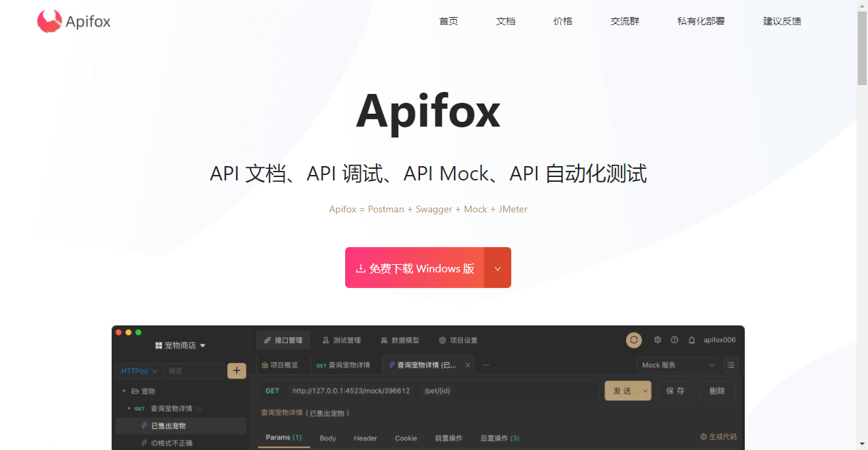Screen dimensions: 868x450
Task: Open the 宠物商店 project dropdown
Action: pos(180,345)
